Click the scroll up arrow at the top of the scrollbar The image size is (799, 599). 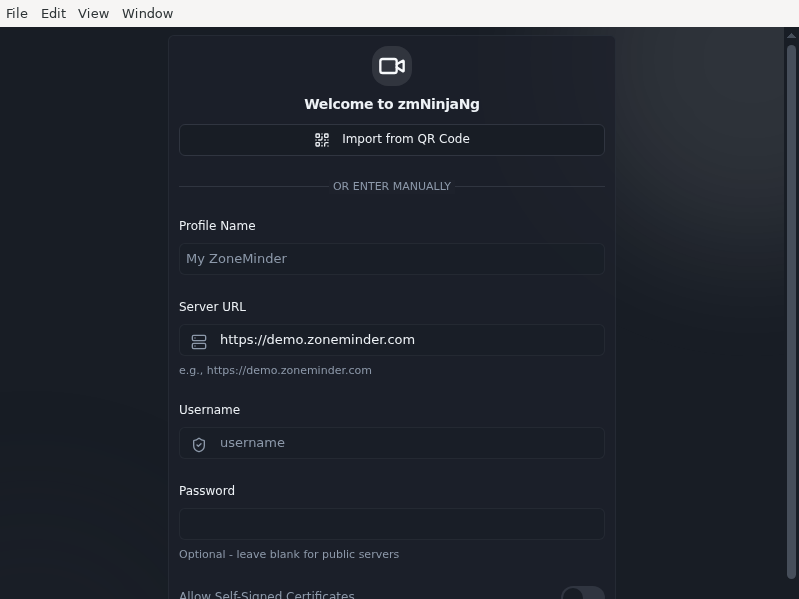point(791,36)
